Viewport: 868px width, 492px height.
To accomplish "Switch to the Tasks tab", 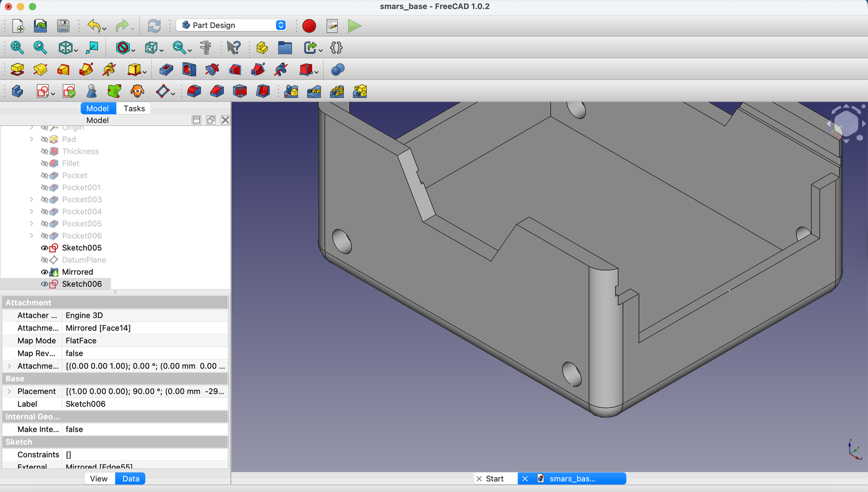I will (x=134, y=109).
